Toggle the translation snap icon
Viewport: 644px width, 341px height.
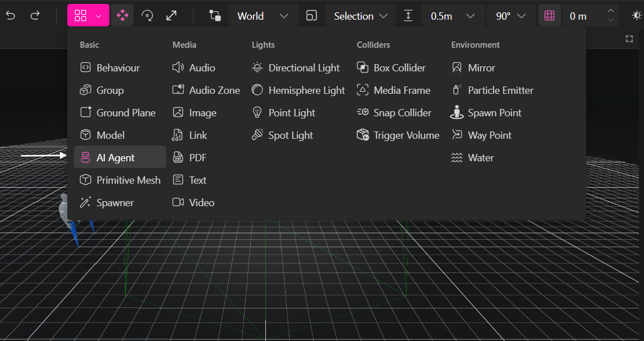pyautogui.click(x=408, y=16)
